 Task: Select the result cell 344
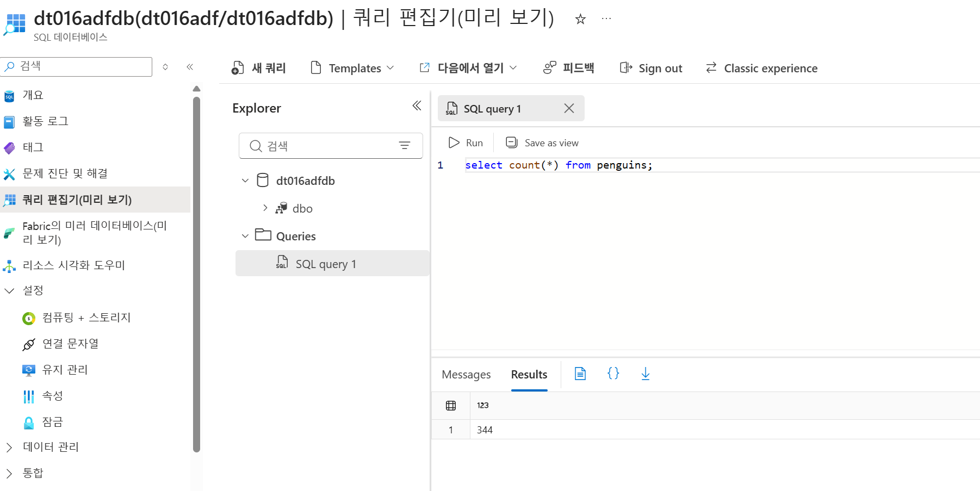pyautogui.click(x=485, y=430)
